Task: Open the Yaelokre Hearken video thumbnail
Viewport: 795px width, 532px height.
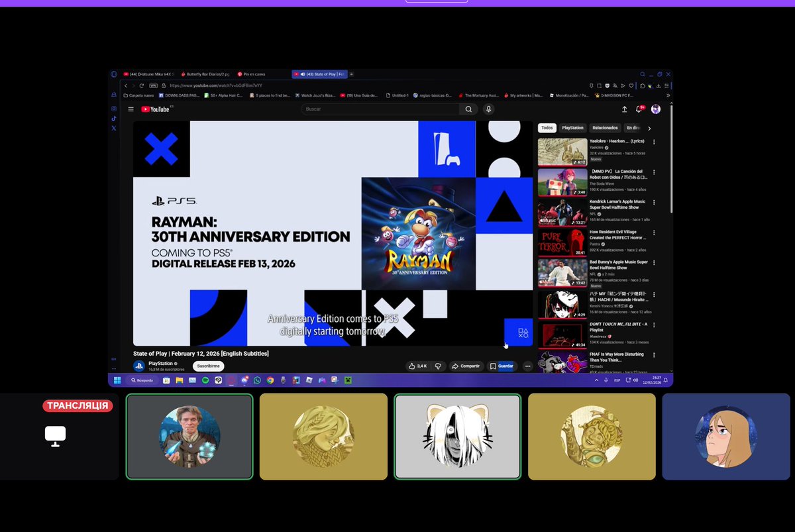Action: tap(562, 151)
